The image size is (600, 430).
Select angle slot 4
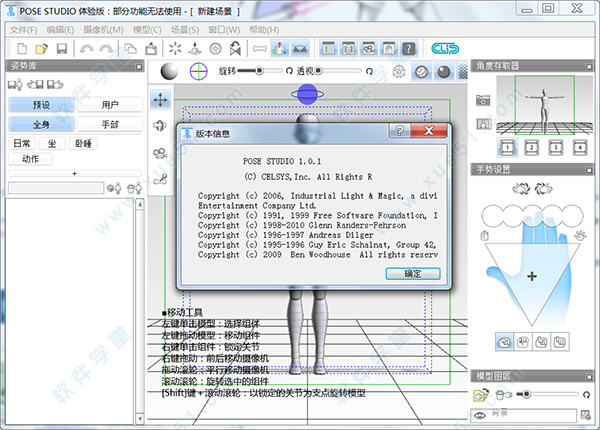[x=580, y=147]
